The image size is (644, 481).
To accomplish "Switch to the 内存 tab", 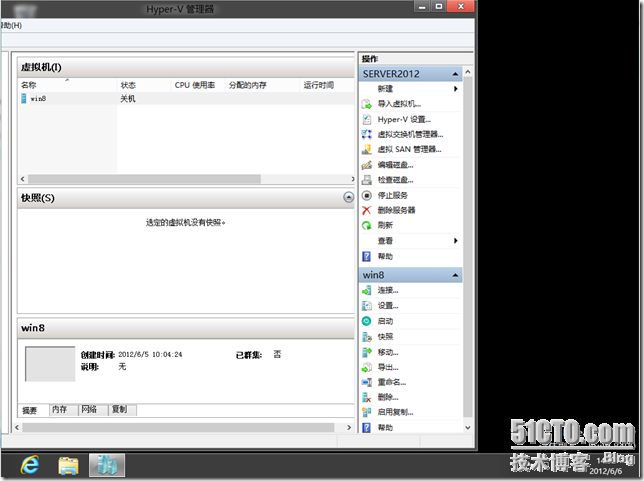I will [60, 410].
